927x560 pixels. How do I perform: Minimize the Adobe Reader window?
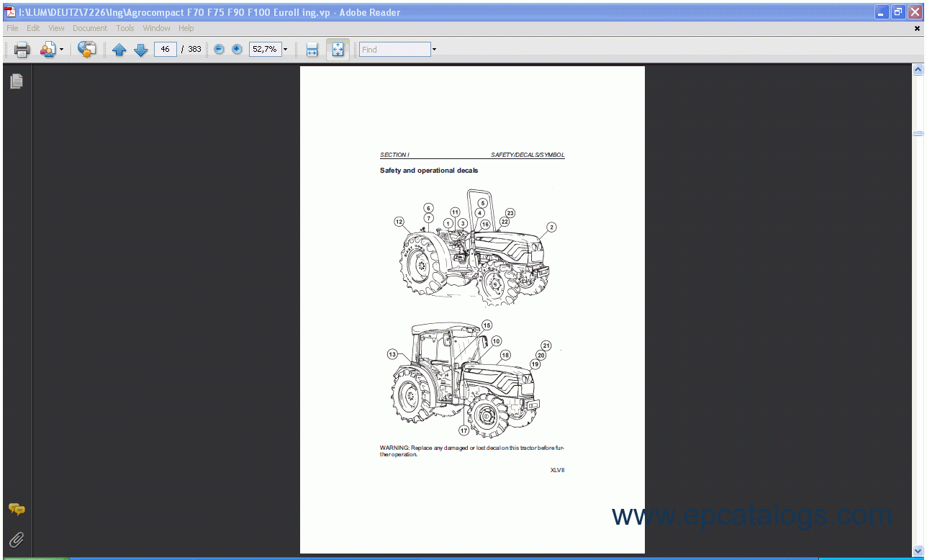tap(881, 12)
